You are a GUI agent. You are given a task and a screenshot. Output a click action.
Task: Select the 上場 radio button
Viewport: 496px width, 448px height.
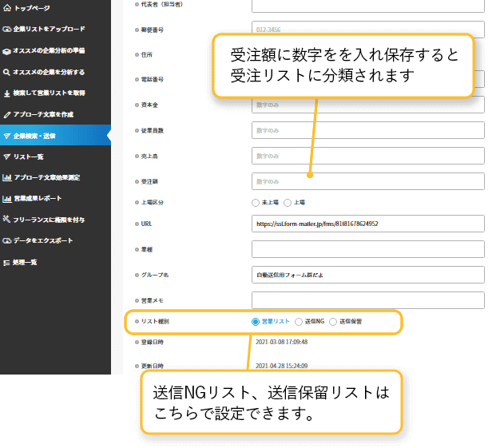pos(288,203)
